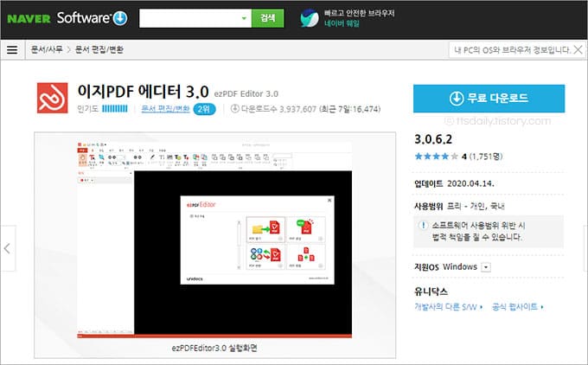Click the PDF edit tile in screenshot
Viewport: 588px width, 365px height.
pos(305,229)
